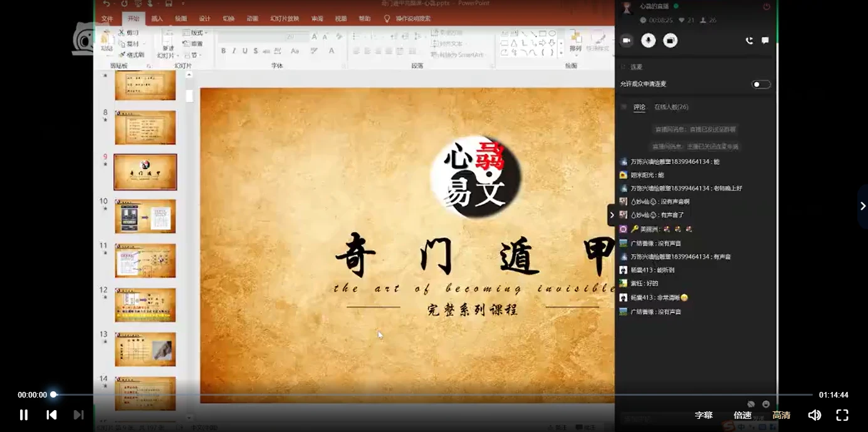Click the video progress bar handle
The height and width of the screenshot is (432, 868).
tap(54, 394)
